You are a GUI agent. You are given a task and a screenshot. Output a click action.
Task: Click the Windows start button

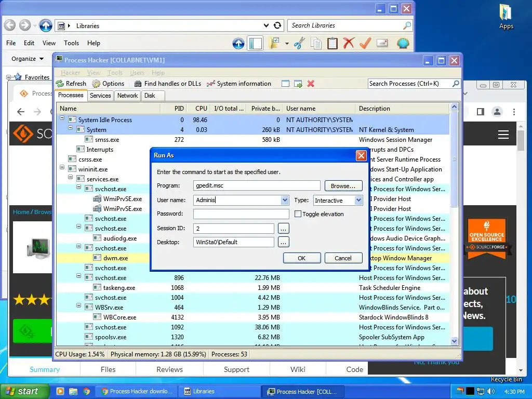coord(24,391)
